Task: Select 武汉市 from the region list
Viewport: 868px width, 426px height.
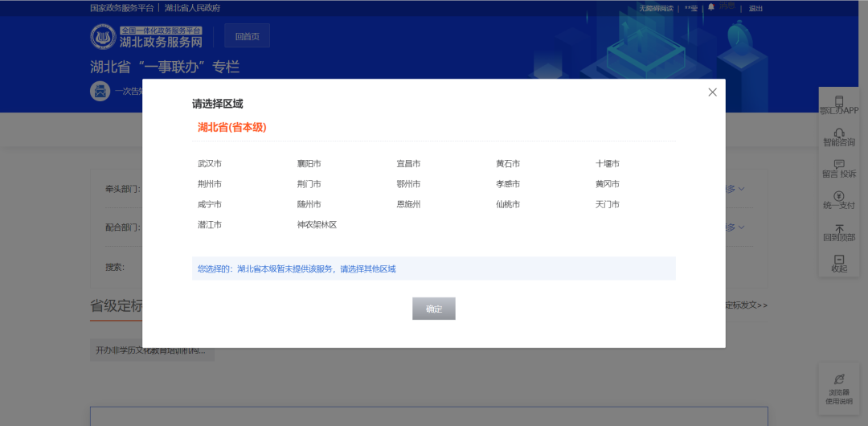Action: [x=210, y=164]
